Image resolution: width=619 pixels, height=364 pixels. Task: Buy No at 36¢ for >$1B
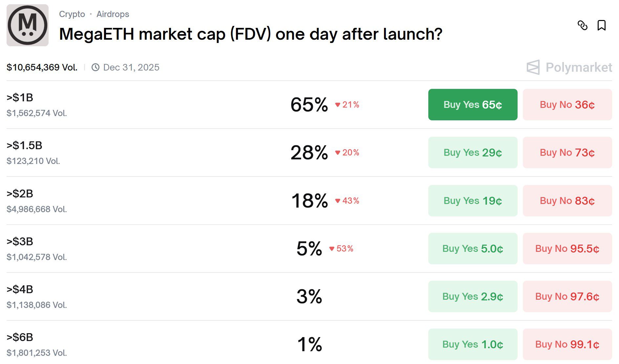point(567,105)
